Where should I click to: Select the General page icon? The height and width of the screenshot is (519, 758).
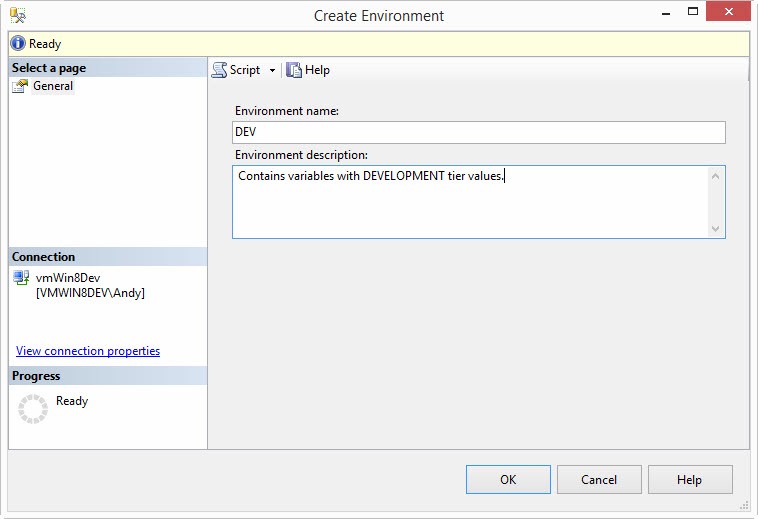coord(20,86)
